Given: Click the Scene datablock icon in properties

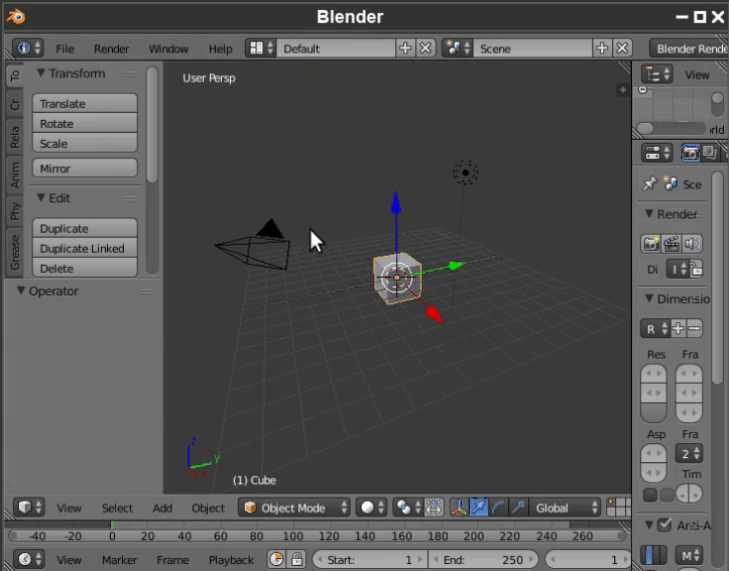Looking at the screenshot, I should coord(670,184).
